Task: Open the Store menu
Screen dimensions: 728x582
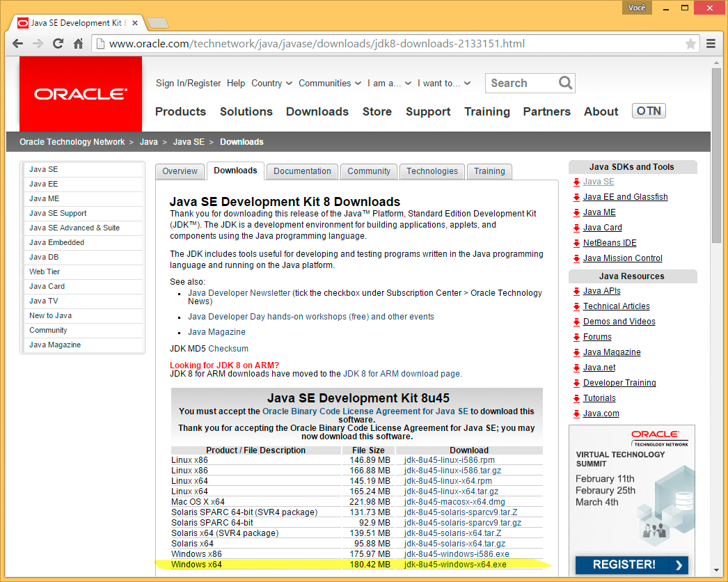Action: coord(377,111)
